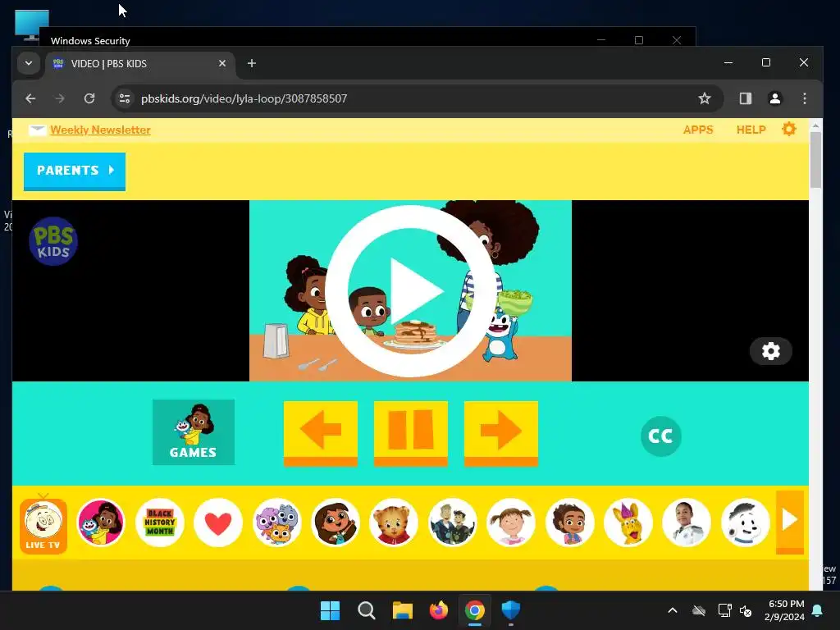840x630 pixels.
Task: Select the show icon with child in white uniform
Action: point(687,523)
